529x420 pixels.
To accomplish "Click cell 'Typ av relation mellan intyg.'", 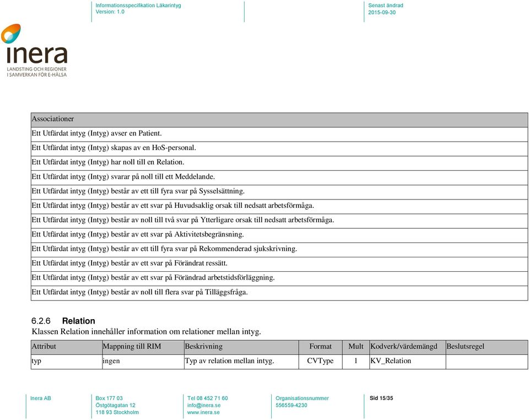I will [x=241, y=362].
